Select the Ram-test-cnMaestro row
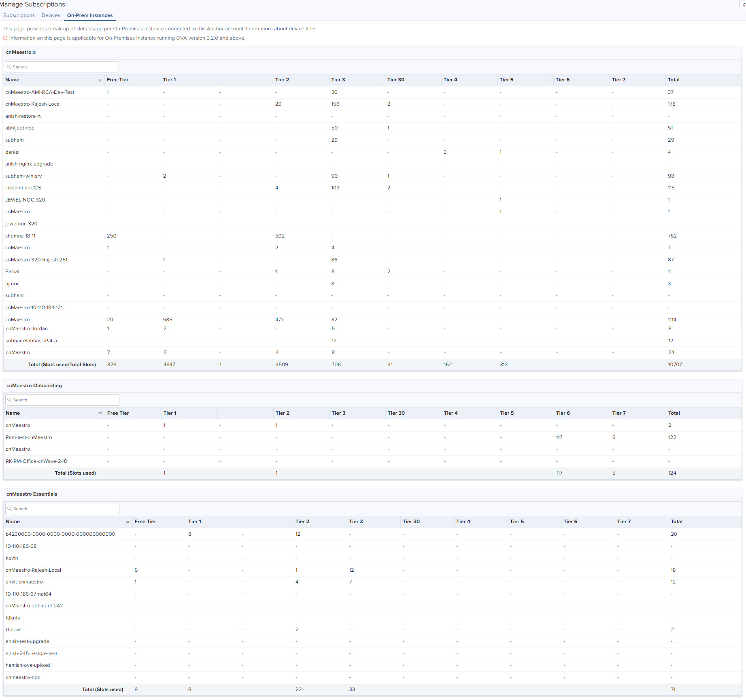The image size is (746, 700). click(372, 437)
